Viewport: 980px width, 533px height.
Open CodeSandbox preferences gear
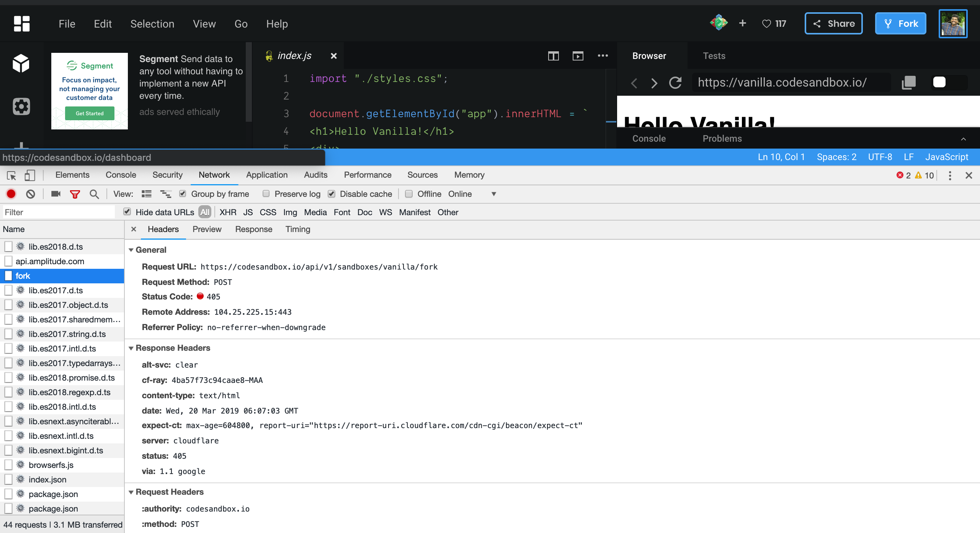21,106
